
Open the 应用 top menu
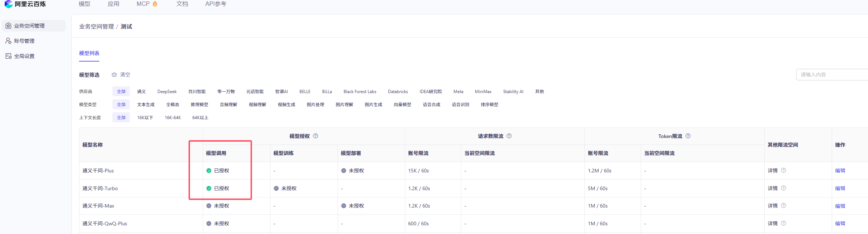113,4
